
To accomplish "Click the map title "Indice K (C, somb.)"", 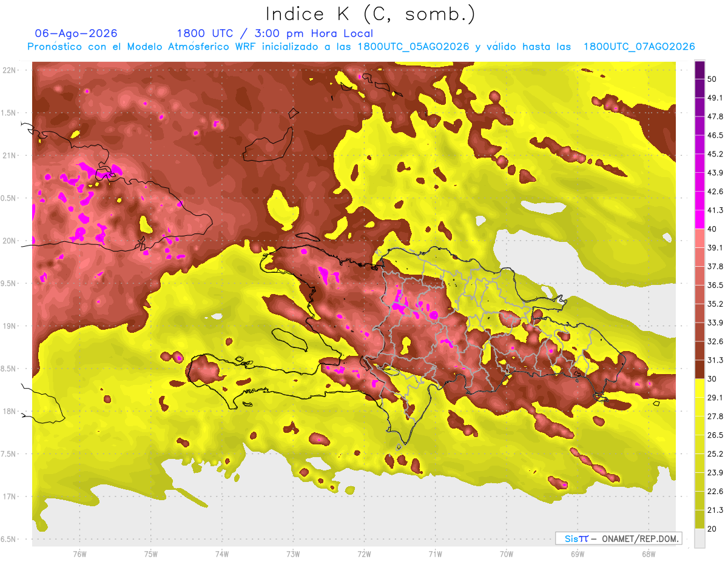I will pyautogui.click(x=370, y=14).
